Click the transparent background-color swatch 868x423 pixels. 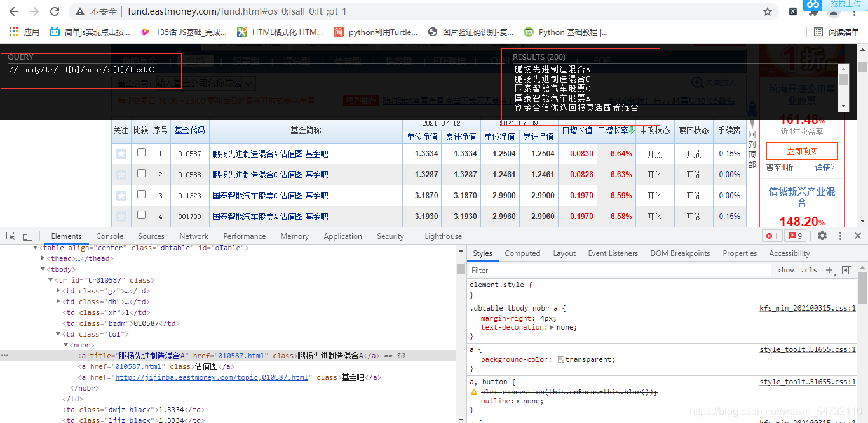point(561,359)
